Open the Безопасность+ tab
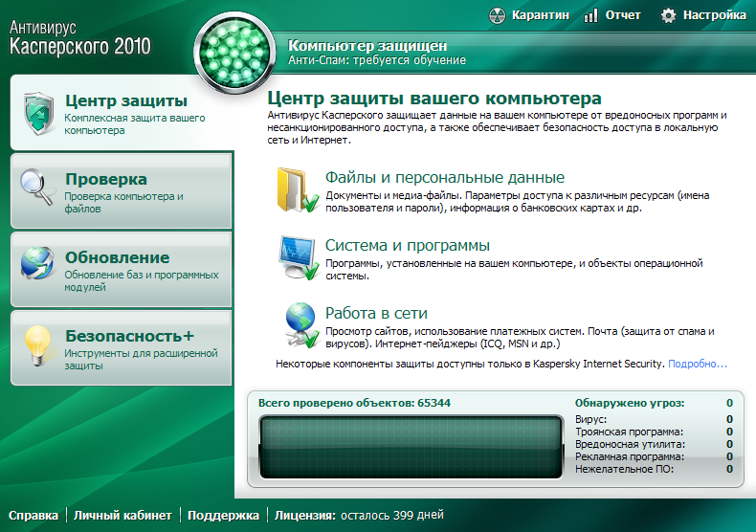Image resolution: width=756 pixels, height=532 pixels. tap(121, 348)
